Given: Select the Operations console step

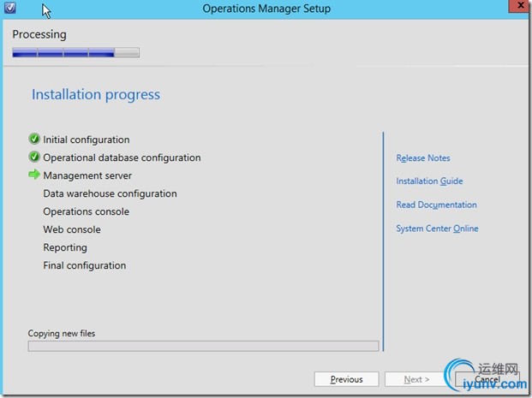Looking at the screenshot, I should click(87, 211).
